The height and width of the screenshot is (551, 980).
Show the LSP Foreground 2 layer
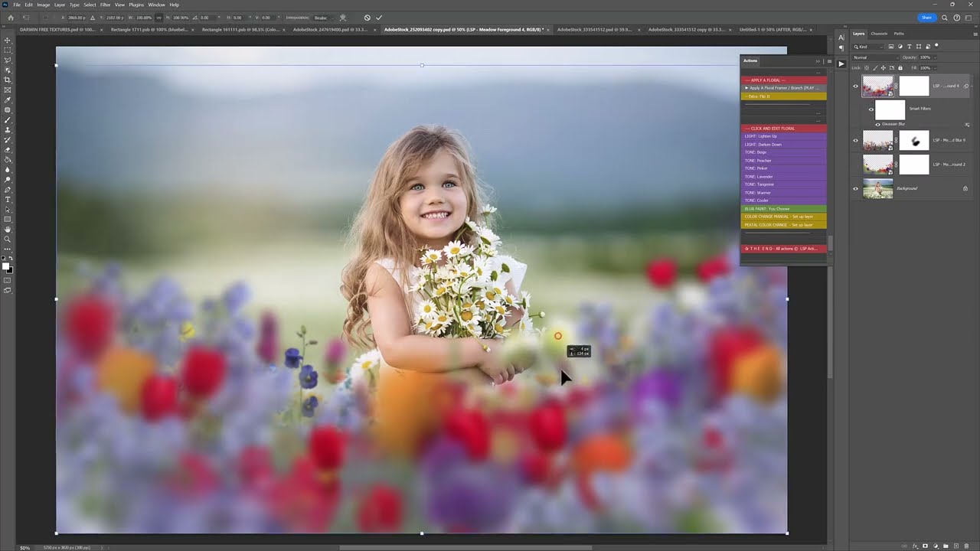click(x=856, y=165)
